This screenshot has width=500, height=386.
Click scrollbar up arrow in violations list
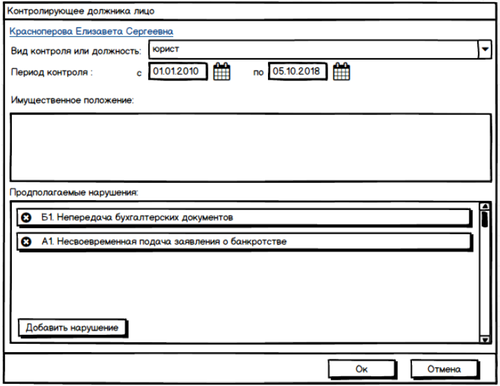click(485, 206)
